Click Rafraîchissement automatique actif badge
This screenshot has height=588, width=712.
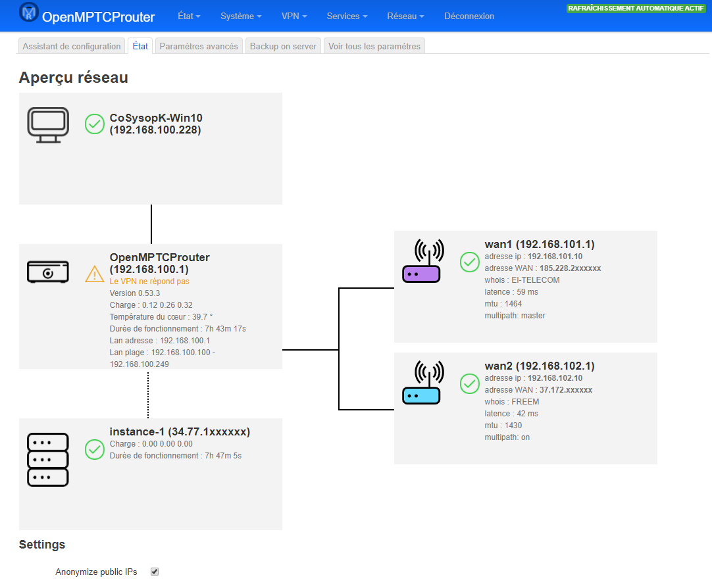[636, 8]
